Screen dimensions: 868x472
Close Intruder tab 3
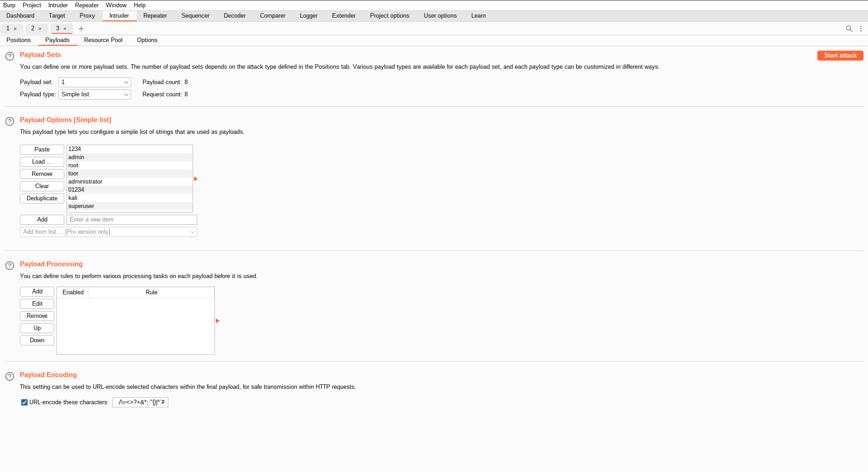(x=65, y=28)
